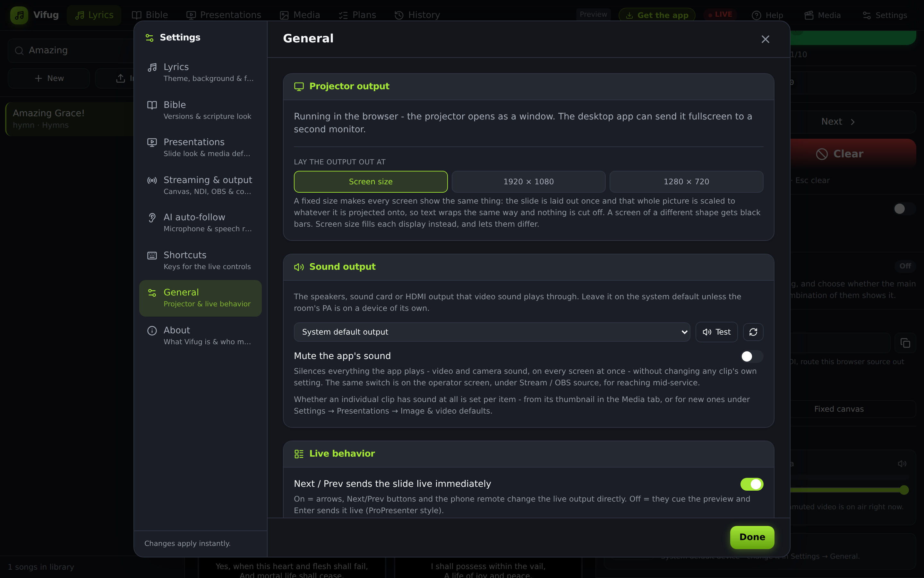Image resolution: width=924 pixels, height=578 pixels.
Task: Click the Vifug logo icon
Action: [x=19, y=15]
